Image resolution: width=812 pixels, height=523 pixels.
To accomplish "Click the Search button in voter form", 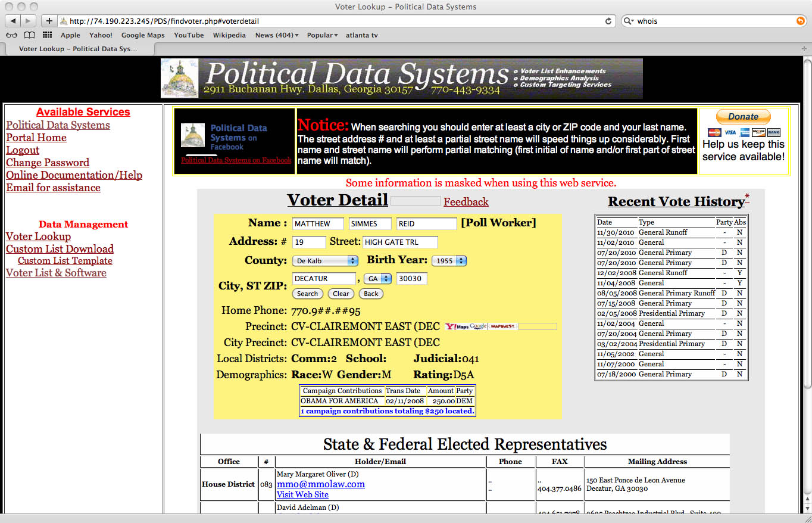I will tap(308, 294).
